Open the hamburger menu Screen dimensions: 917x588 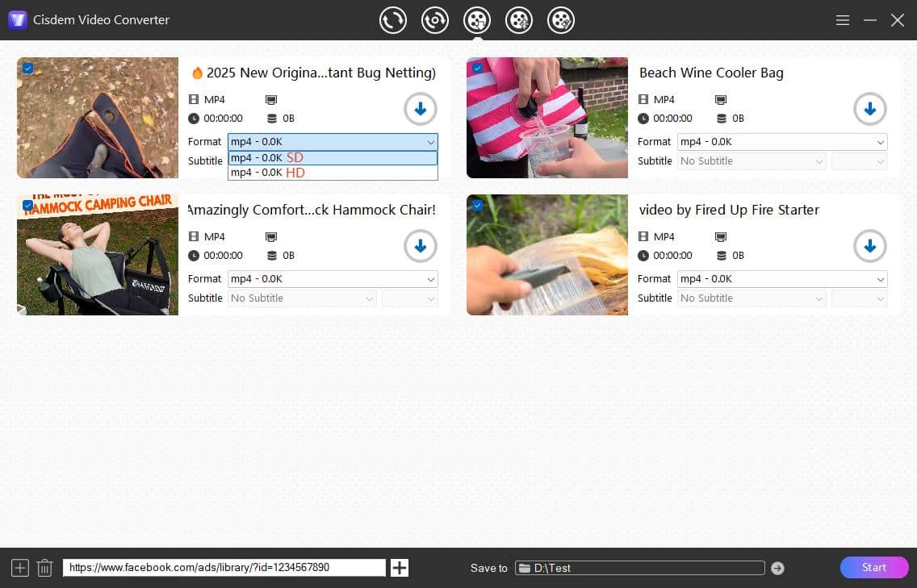843,20
